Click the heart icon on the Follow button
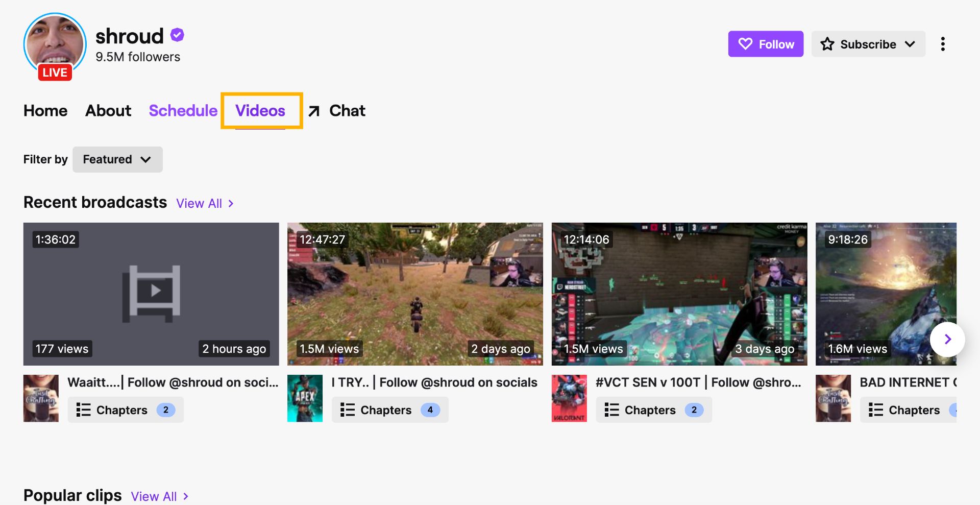The image size is (980, 505). pyautogui.click(x=746, y=44)
